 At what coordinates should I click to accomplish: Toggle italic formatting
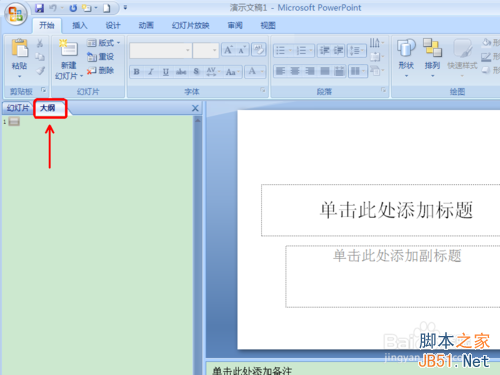click(x=151, y=72)
